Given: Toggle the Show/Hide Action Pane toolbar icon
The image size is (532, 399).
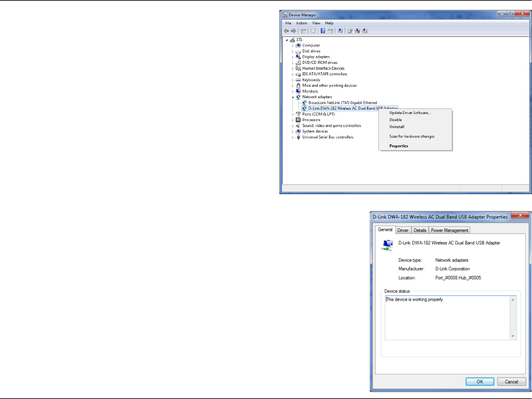Looking at the screenshot, I should tap(330, 31).
